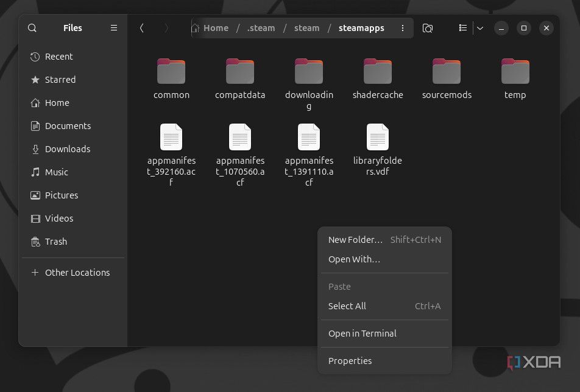Screen dimensions: 580x392
Task: Click the forward navigation arrow
Action: (166, 28)
